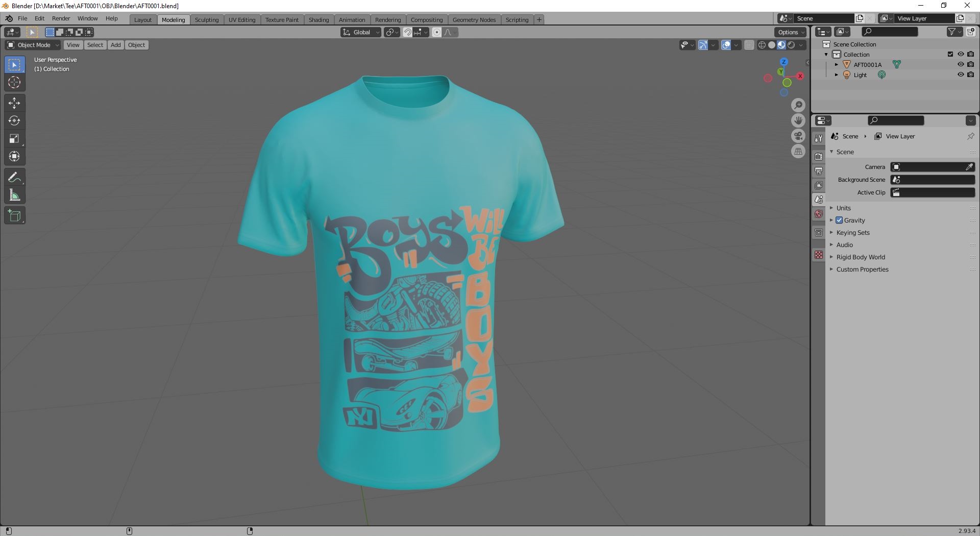980x536 pixels.
Task: Click the viewport Add menu button
Action: point(116,45)
